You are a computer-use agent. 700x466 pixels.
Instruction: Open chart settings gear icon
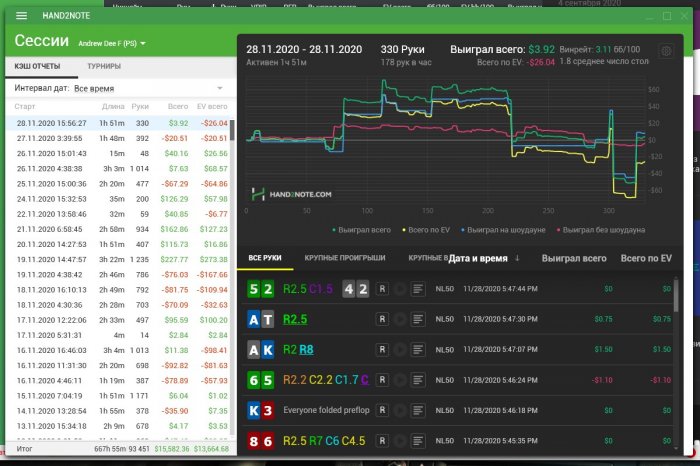tap(666, 50)
